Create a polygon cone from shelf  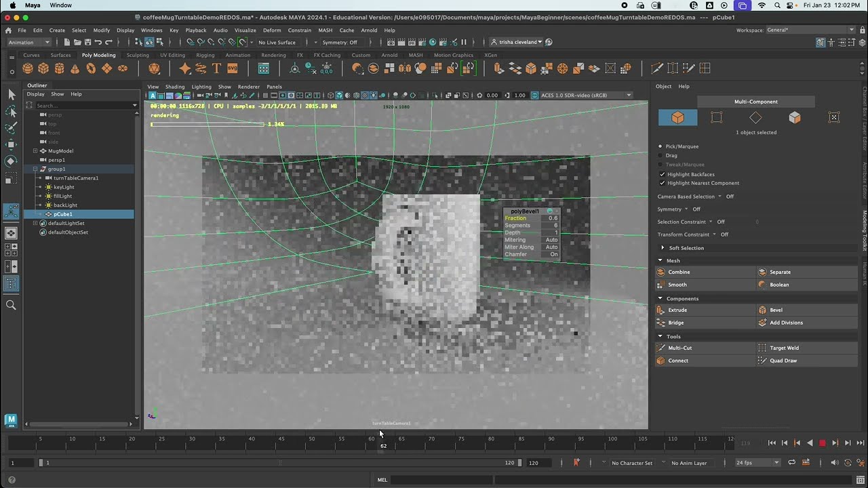pyautogui.click(x=75, y=68)
